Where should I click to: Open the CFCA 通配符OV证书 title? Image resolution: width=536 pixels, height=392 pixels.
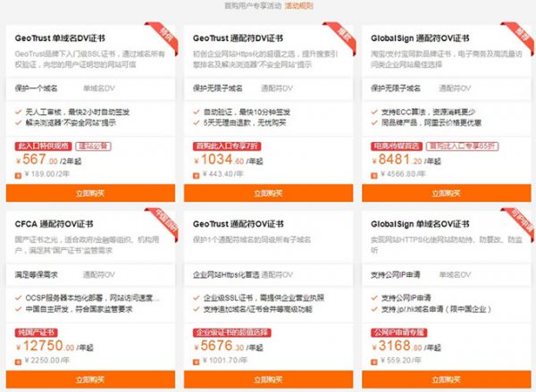pos(54,224)
